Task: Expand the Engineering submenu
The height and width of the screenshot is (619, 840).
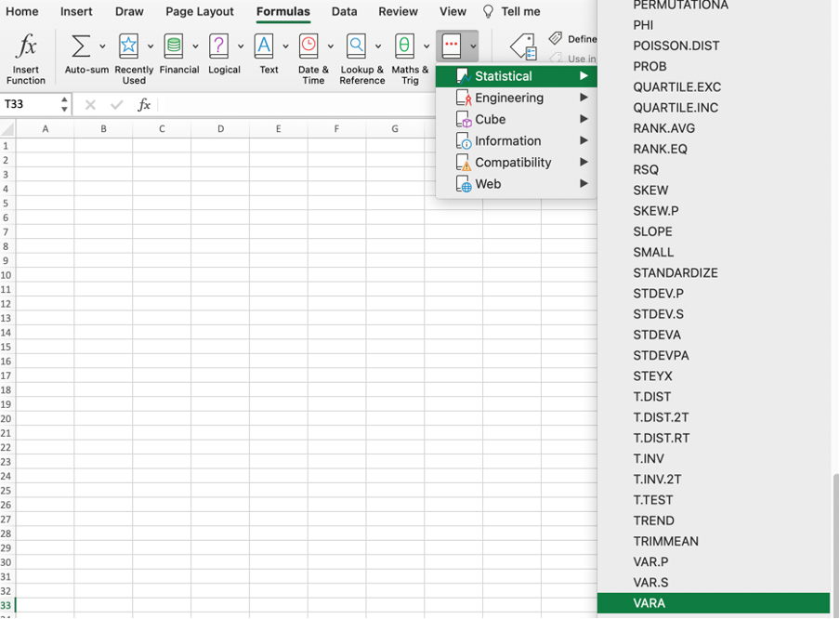Action: pyautogui.click(x=509, y=98)
